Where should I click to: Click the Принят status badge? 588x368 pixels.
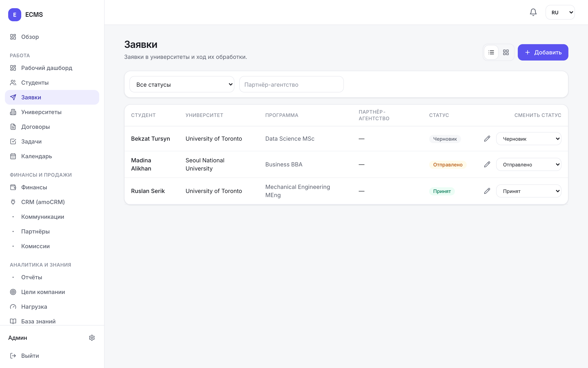pos(442,191)
